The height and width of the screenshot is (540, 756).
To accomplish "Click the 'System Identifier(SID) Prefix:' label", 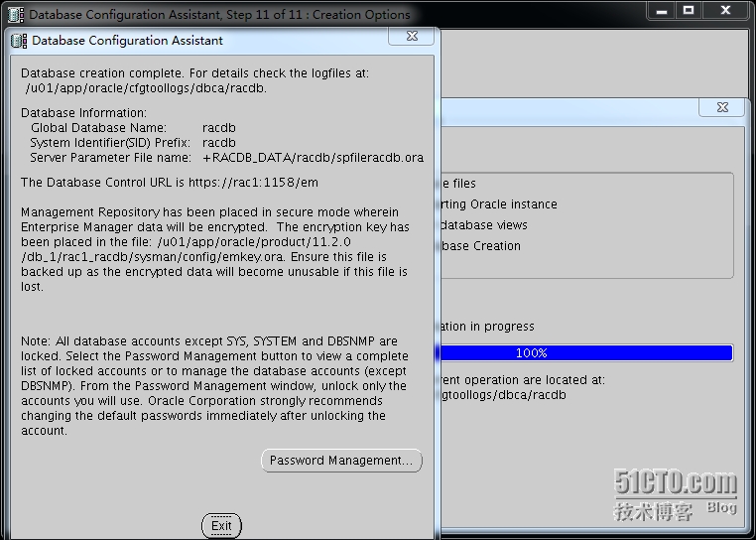I will coord(110,143).
